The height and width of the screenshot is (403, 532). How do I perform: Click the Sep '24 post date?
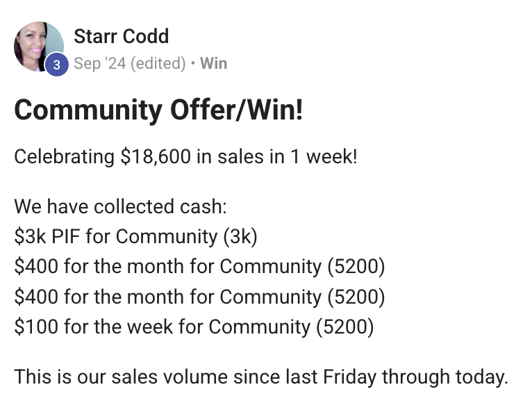pyautogui.click(x=99, y=64)
